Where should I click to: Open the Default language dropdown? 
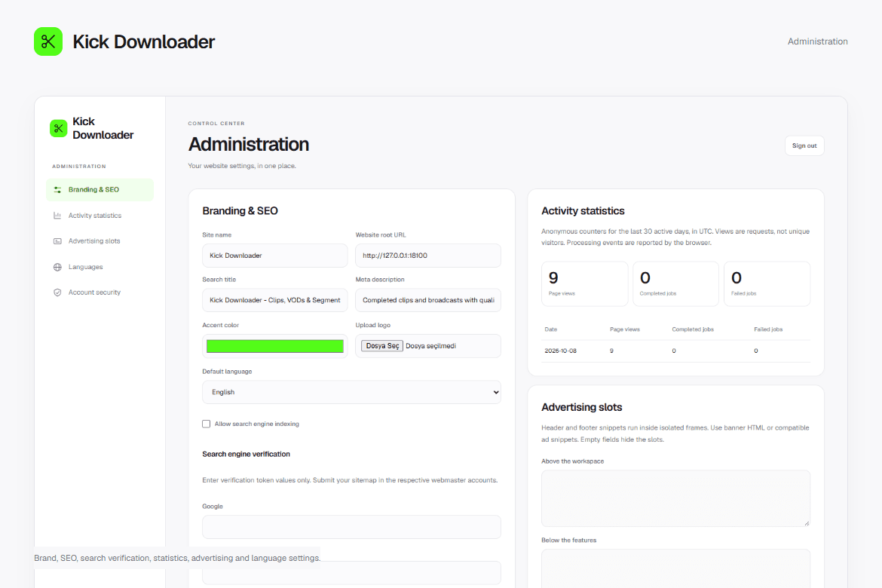point(351,392)
